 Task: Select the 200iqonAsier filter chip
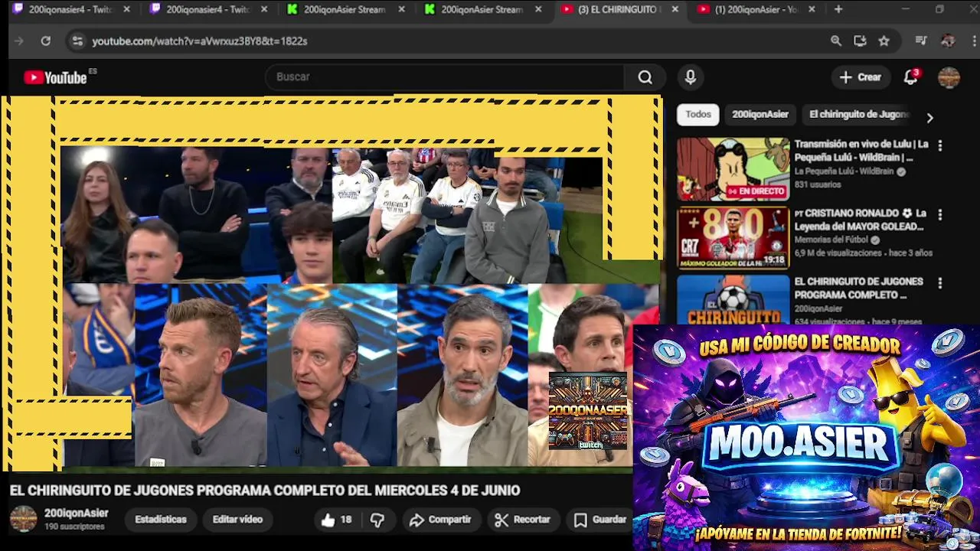tap(760, 114)
